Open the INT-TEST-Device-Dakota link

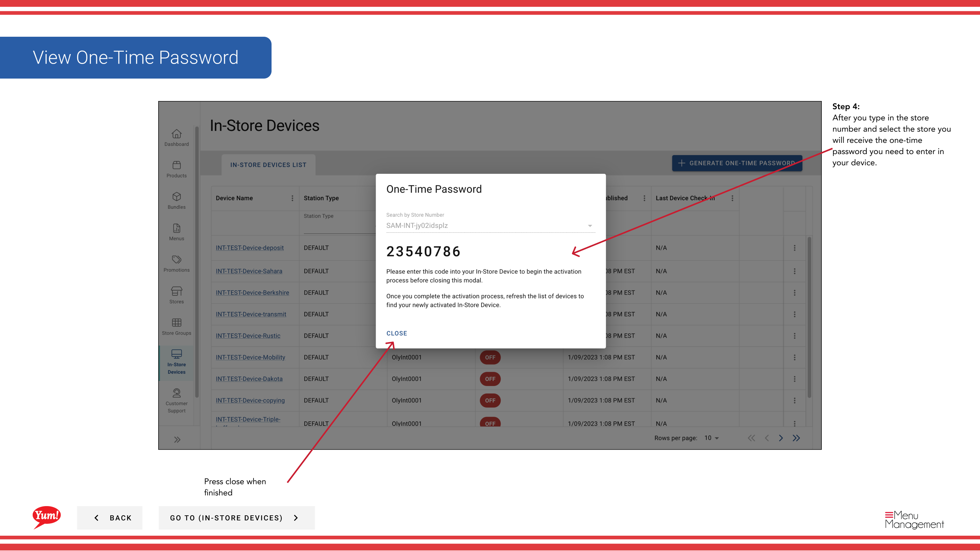coord(249,379)
